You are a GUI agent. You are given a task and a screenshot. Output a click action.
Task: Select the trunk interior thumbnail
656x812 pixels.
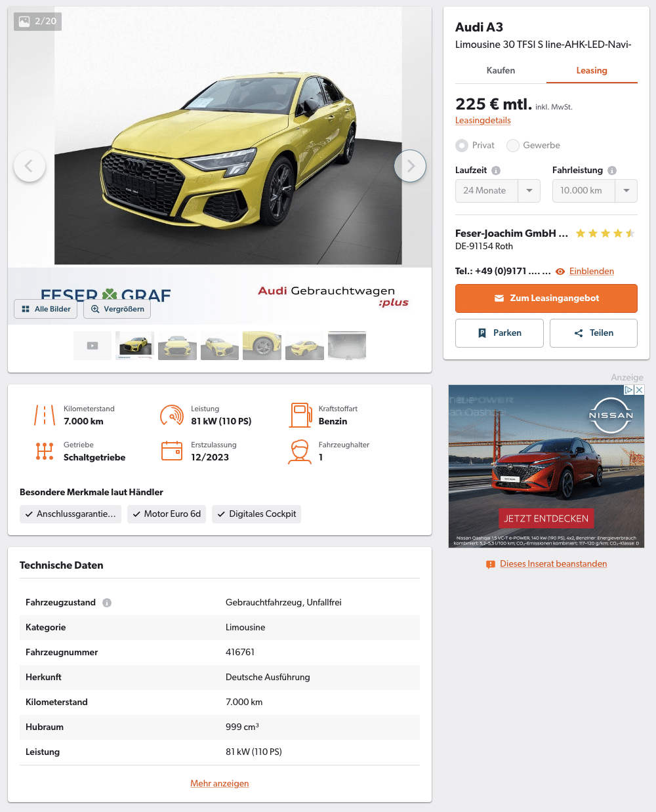[x=347, y=346]
